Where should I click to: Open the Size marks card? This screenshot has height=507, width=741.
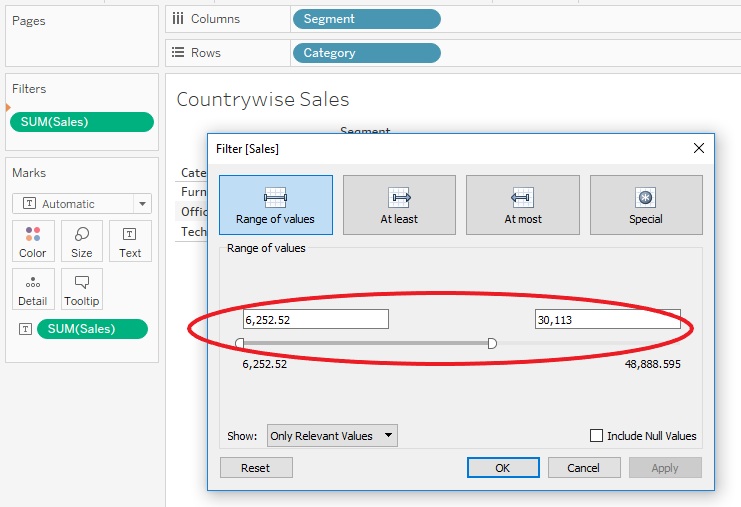(x=82, y=241)
